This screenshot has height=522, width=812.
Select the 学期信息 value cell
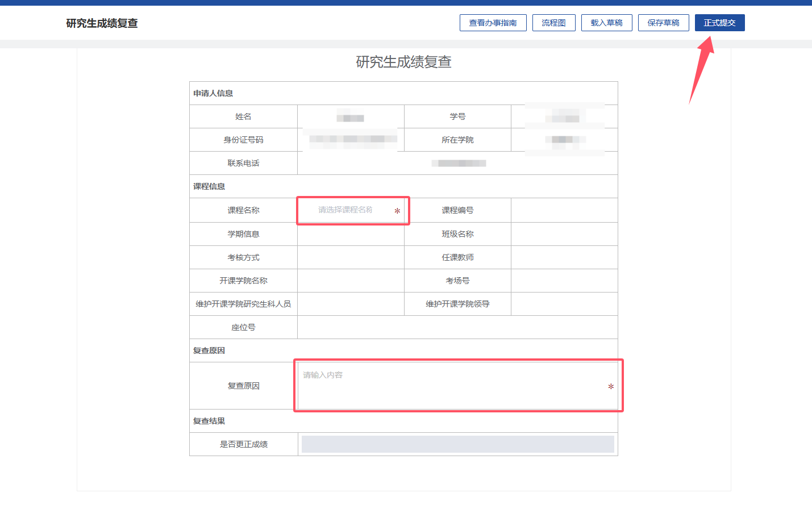[351, 234]
